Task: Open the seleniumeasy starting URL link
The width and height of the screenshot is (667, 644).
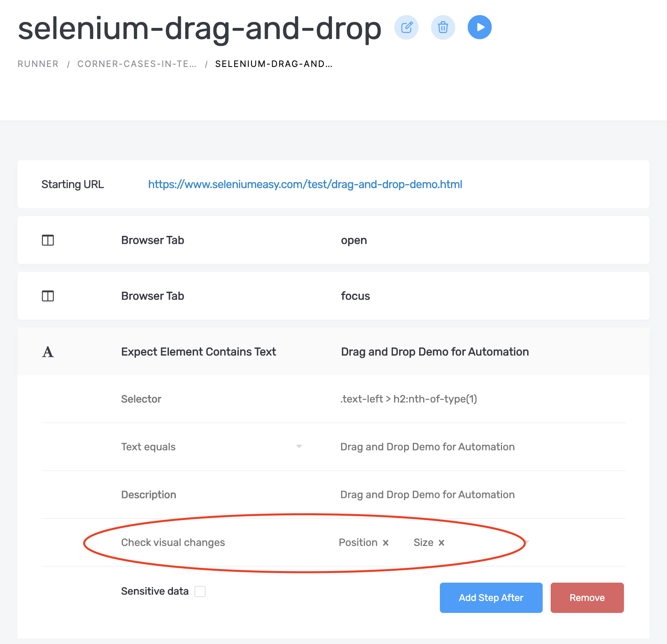Action: [x=305, y=185]
